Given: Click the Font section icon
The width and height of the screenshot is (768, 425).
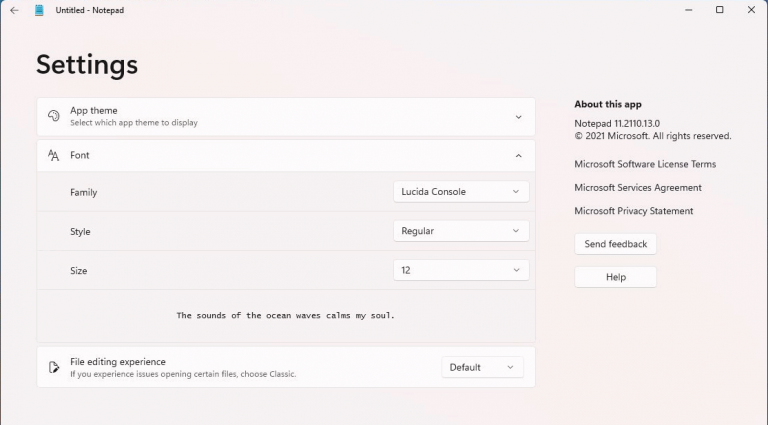Looking at the screenshot, I should point(54,156).
